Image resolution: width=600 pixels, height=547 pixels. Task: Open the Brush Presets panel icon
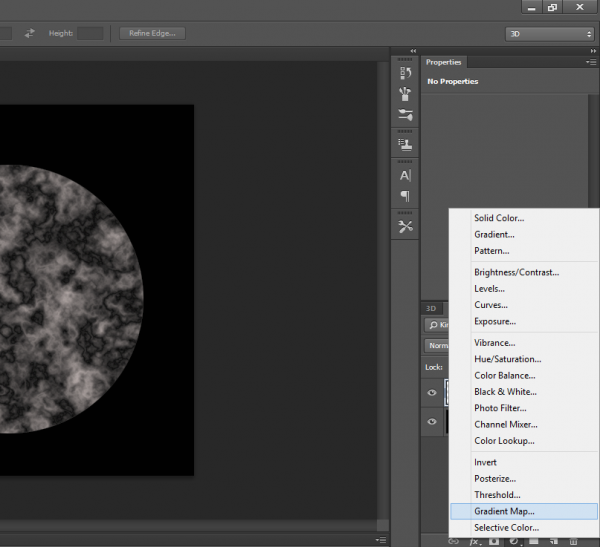[x=405, y=94]
